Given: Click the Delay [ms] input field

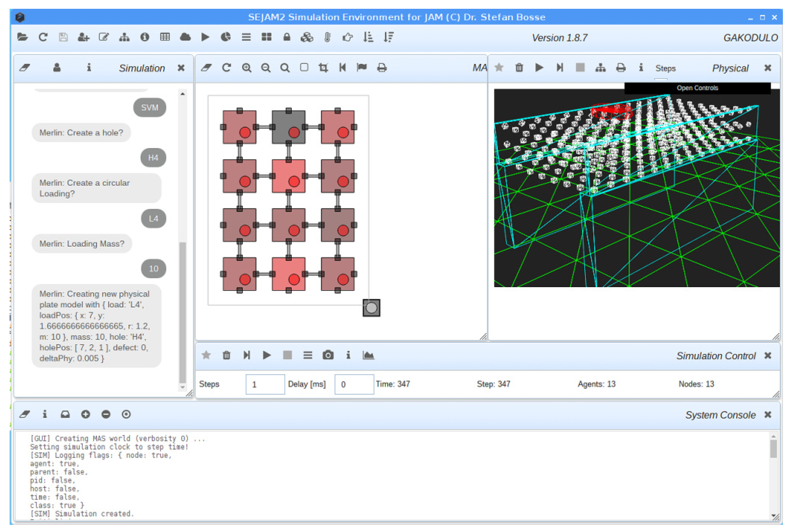Looking at the screenshot, I should [x=354, y=384].
